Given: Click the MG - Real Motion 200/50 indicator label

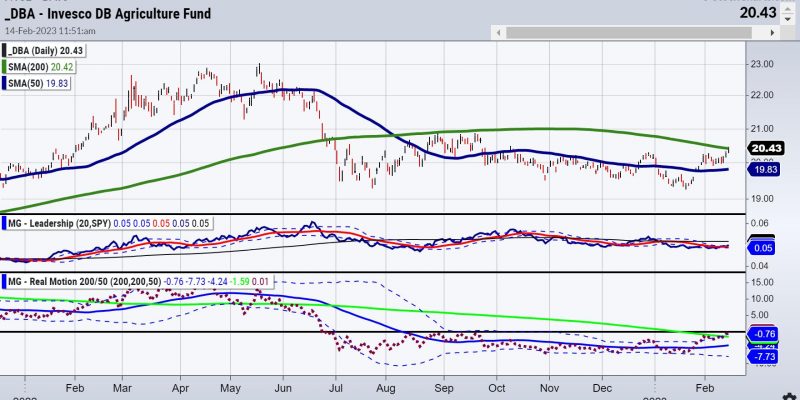Looking at the screenshot, I should tap(138, 281).
